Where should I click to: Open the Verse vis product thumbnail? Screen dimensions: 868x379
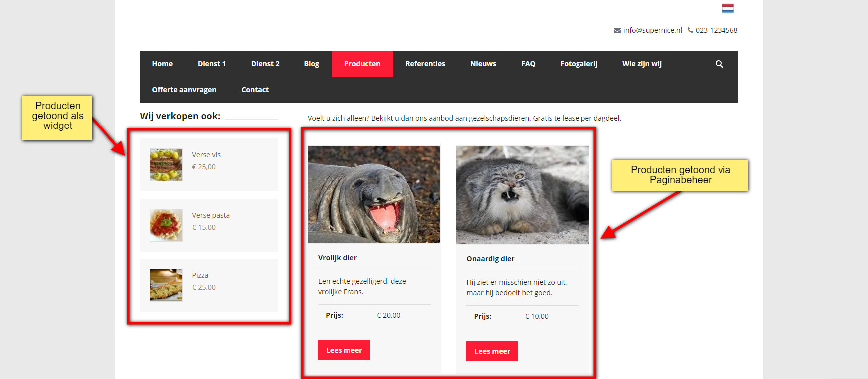click(166, 165)
